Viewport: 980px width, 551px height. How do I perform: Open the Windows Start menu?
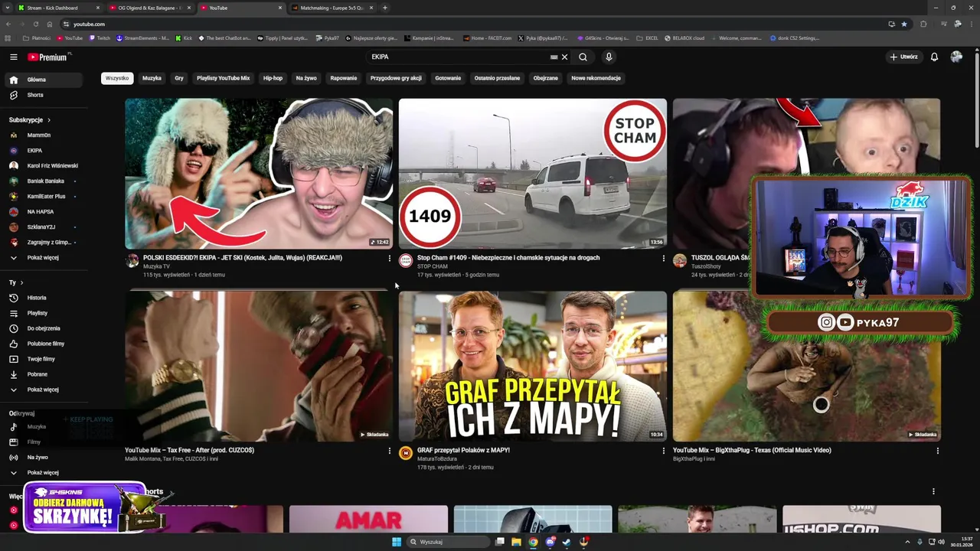[397, 542]
